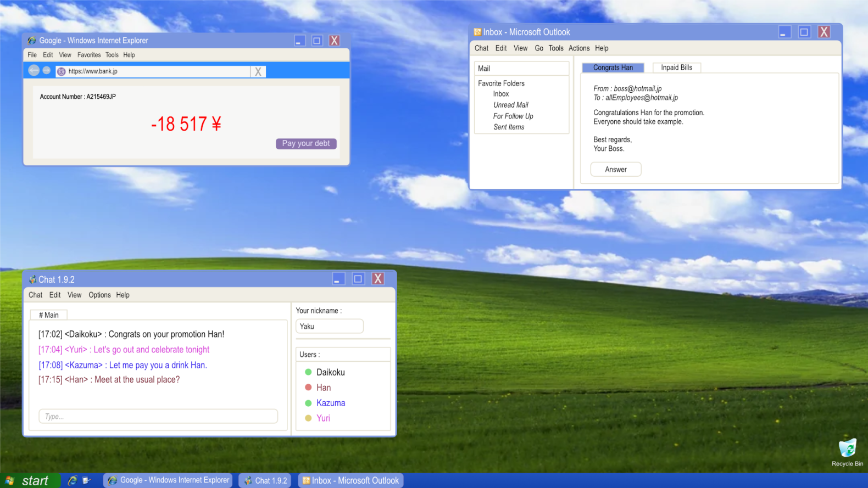Open the Recycle Bin on the desktop
The image size is (868, 488).
point(847,452)
